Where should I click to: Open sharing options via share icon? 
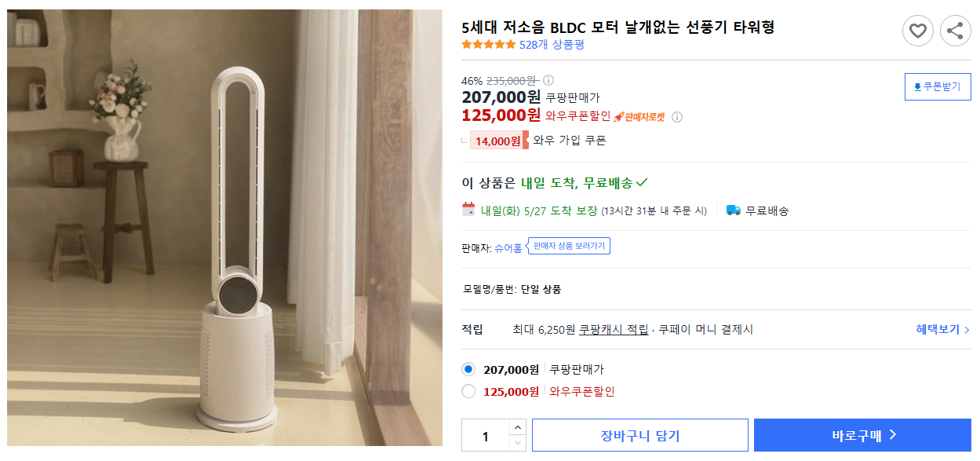coord(953,31)
